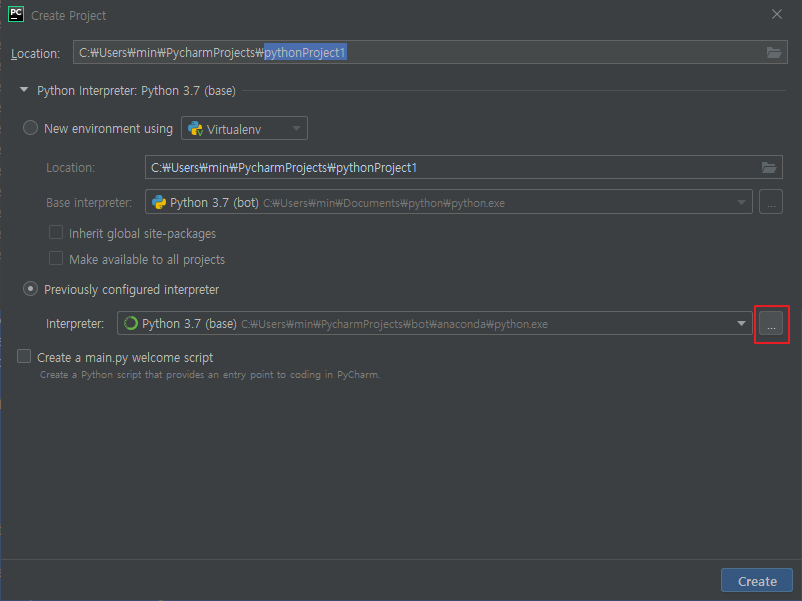
Task: Collapse the Python Interpreter section
Action: [24, 90]
